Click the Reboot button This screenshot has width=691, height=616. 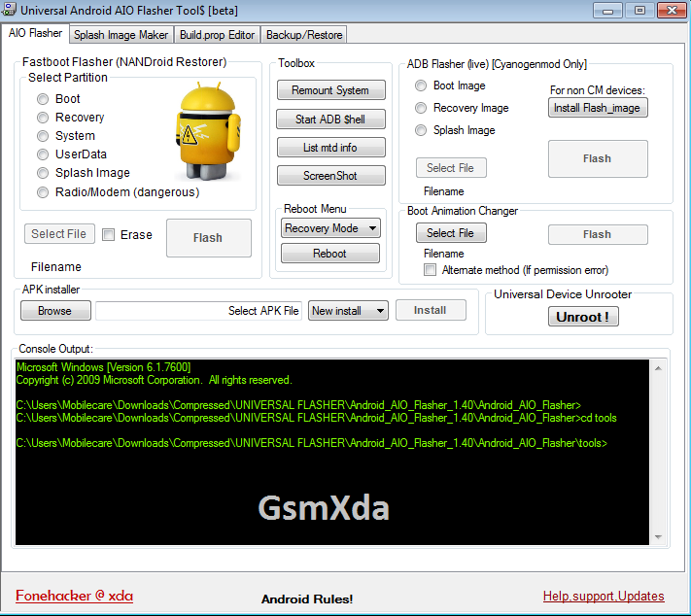pos(330,254)
